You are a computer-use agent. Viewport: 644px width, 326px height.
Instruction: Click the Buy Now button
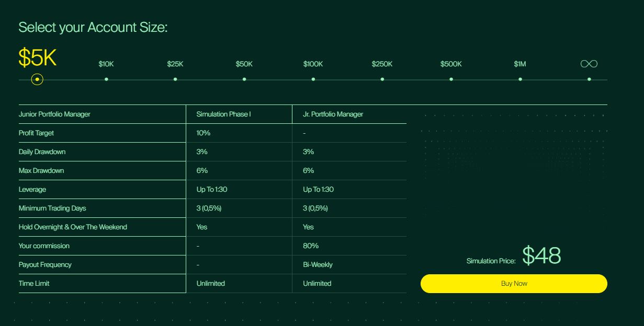coord(514,284)
